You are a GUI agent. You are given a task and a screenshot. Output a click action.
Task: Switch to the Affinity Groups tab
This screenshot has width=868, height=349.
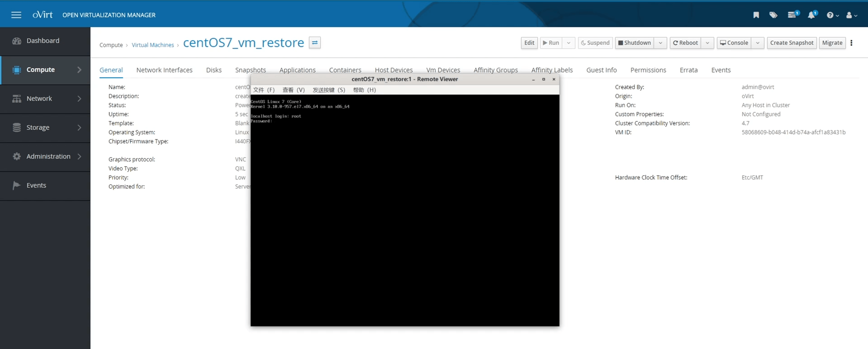click(x=496, y=70)
